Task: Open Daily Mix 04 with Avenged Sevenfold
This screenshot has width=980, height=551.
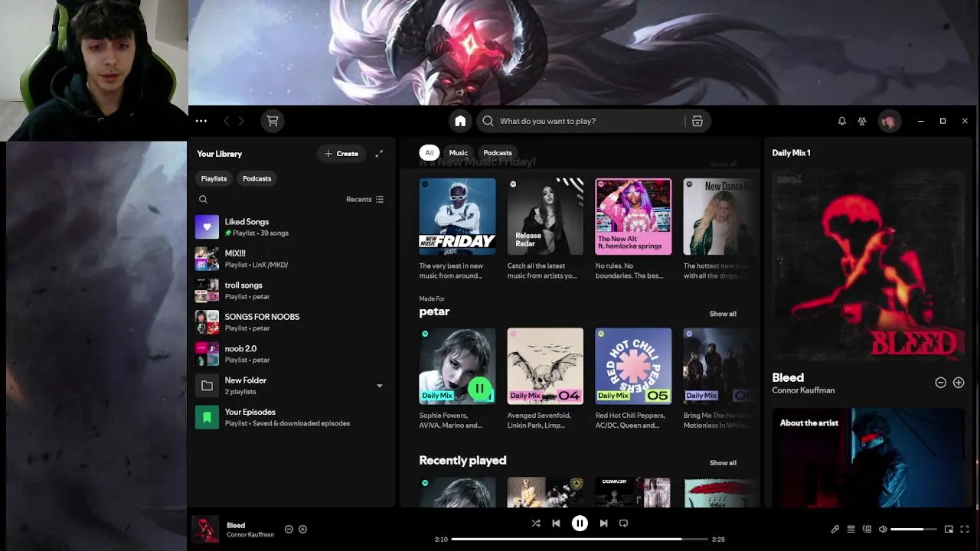Action: click(x=545, y=379)
